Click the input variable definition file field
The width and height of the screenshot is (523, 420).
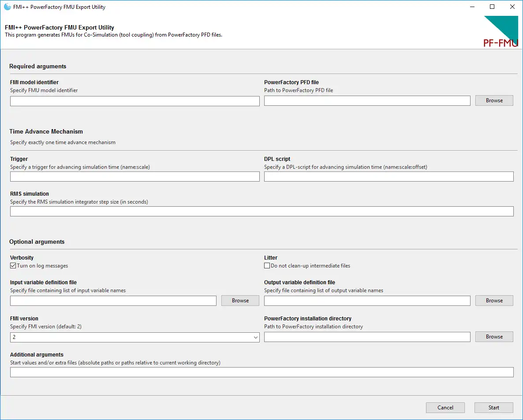pos(113,301)
